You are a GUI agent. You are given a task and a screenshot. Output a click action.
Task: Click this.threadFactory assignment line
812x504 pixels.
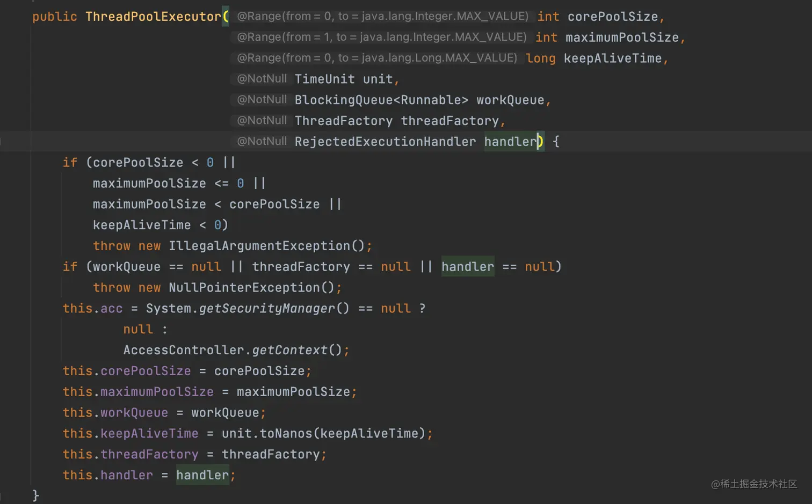[195, 455]
